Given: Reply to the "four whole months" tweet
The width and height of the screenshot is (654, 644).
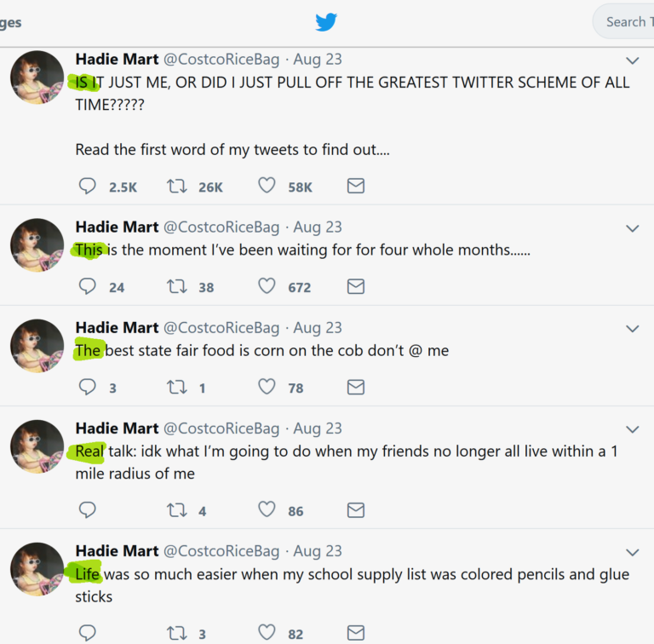Looking at the screenshot, I should (88, 286).
